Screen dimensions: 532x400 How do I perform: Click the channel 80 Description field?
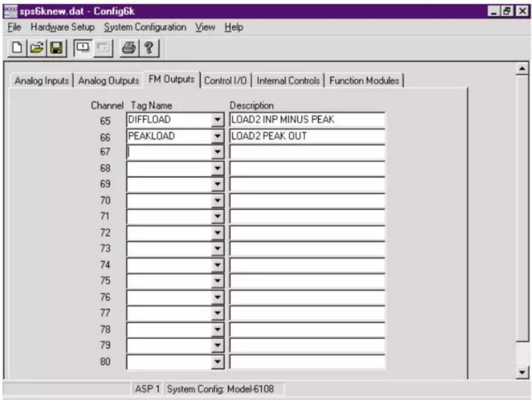pyautogui.click(x=307, y=362)
